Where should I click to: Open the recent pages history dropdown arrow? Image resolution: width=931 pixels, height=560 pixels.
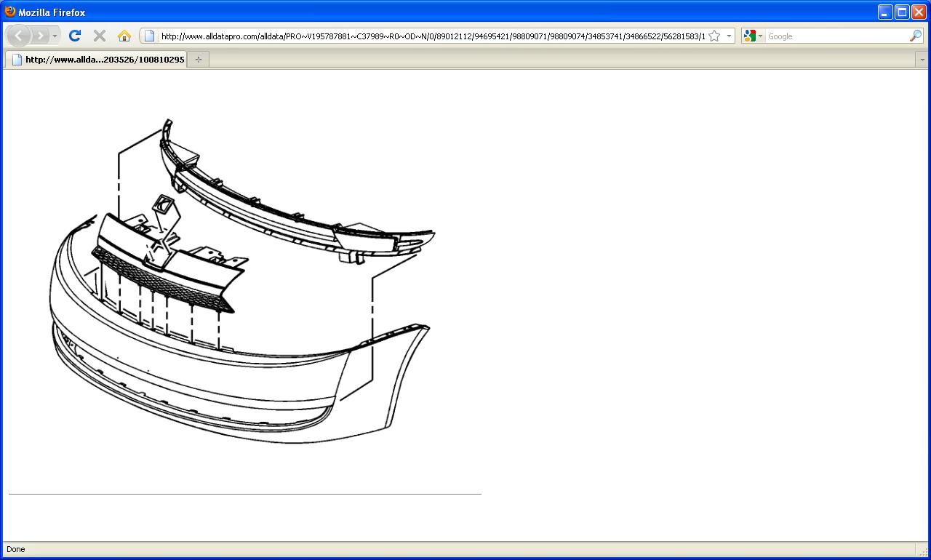[x=55, y=36]
